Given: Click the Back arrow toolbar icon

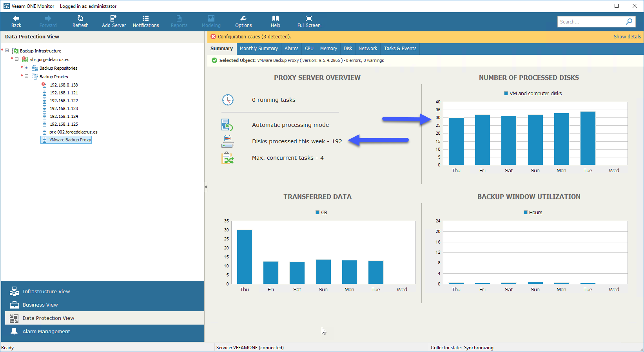Looking at the screenshot, I should click(x=16, y=18).
